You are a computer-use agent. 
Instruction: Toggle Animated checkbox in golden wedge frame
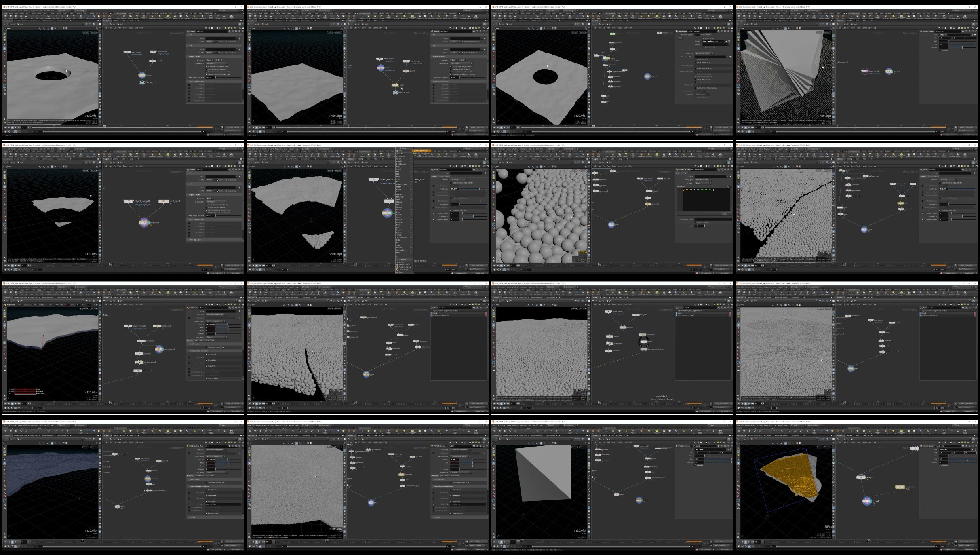pyautogui.click(x=939, y=465)
